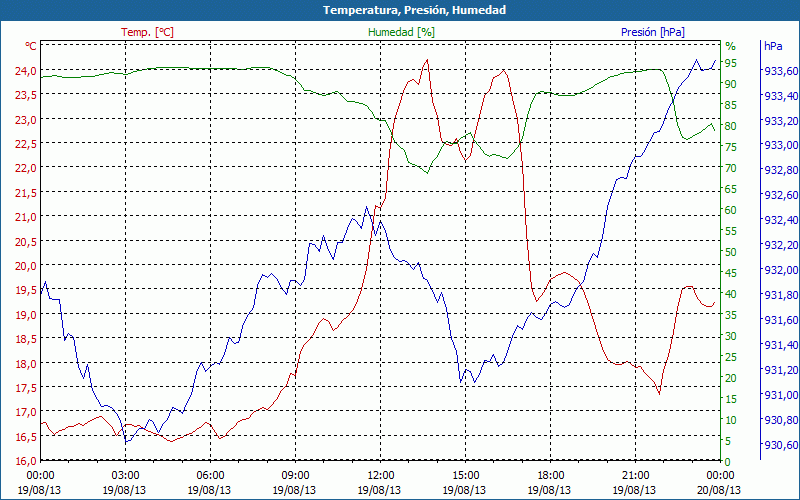
Task: Select the red "Temp. [°C]" legend label
Action: pos(147,32)
